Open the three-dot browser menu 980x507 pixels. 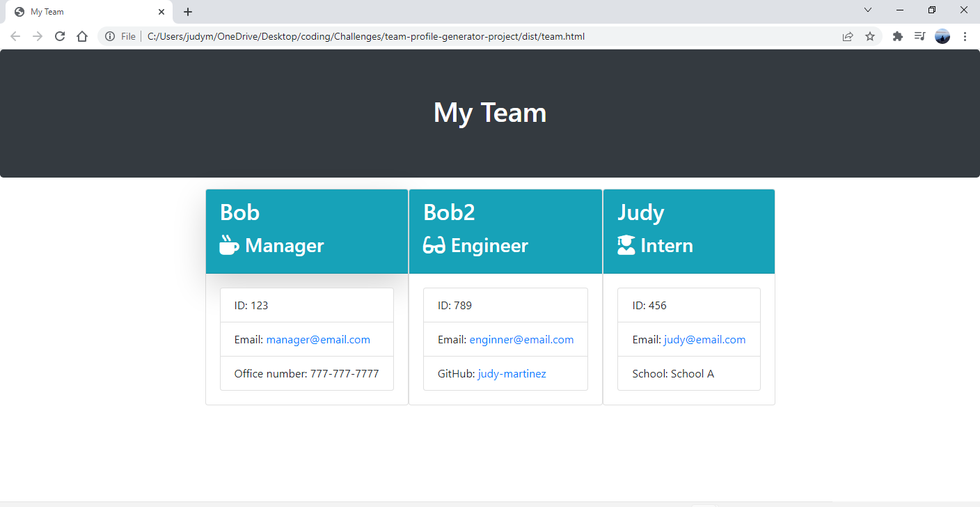point(965,36)
